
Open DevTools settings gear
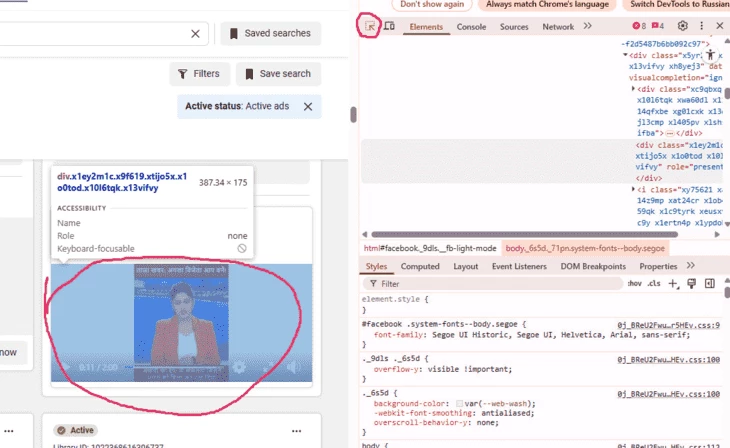[x=683, y=26]
